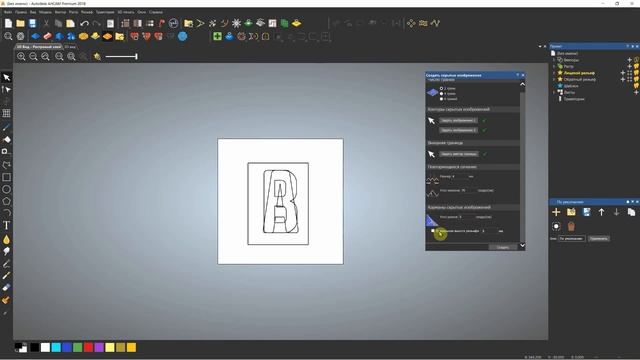Select the Rectangle drawing tool
Viewport: 640px width, 360px height.
coord(7,177)
